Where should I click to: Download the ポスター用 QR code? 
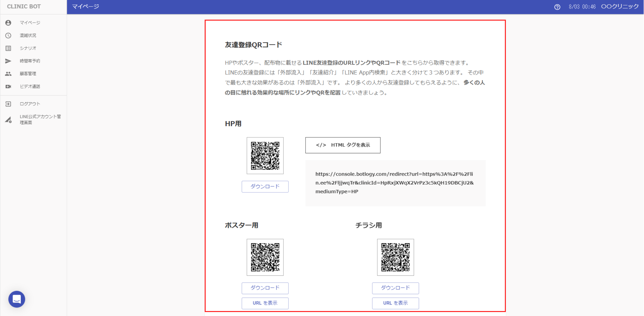pos(265,288)
